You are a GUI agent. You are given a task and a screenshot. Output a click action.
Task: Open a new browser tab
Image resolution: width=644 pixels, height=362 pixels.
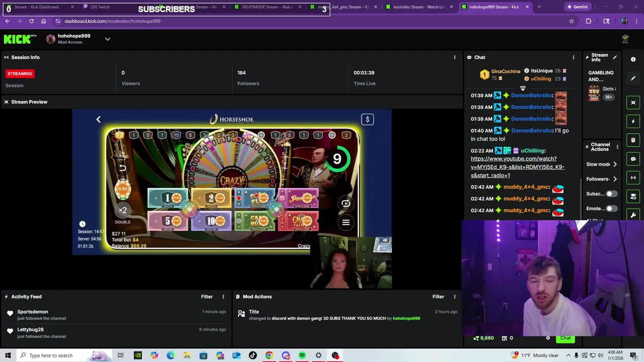[539, 7]
